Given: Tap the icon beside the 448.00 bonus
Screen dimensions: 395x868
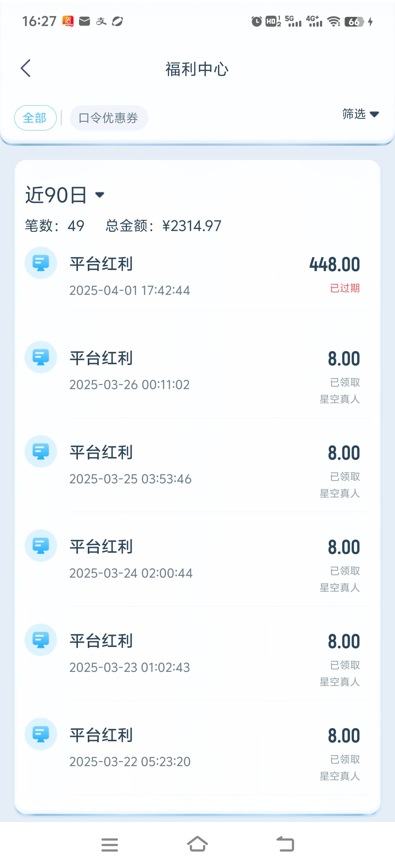Looking at the screenshot, I should coord(41,263).
